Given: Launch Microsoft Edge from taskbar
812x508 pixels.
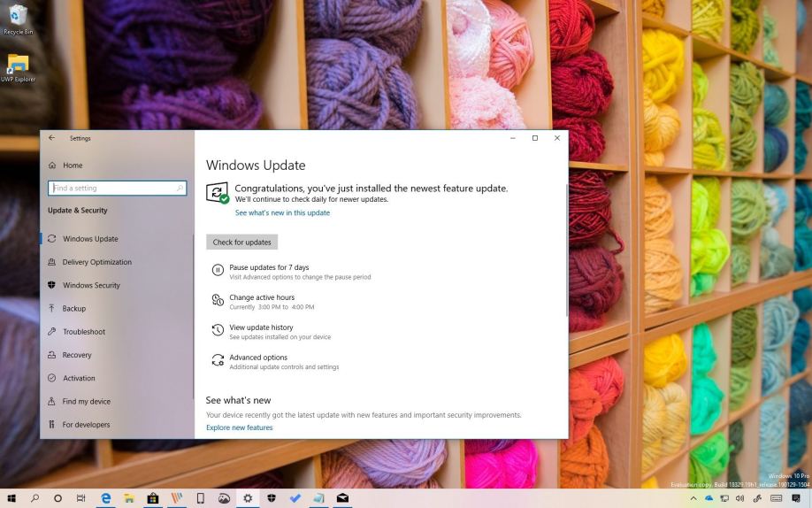Looking at the screenshot, I should click(105, 498).
